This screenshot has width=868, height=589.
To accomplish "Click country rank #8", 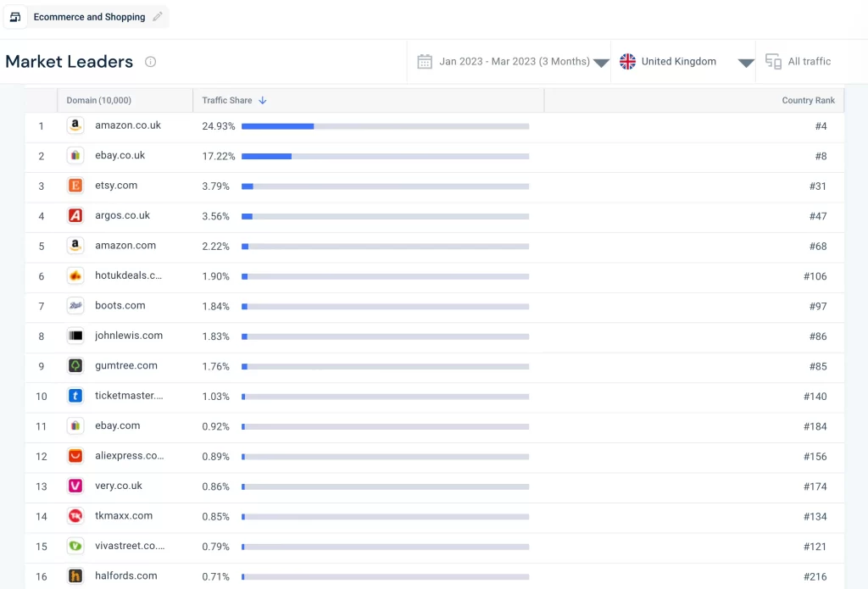I will [x=821, y=156].
